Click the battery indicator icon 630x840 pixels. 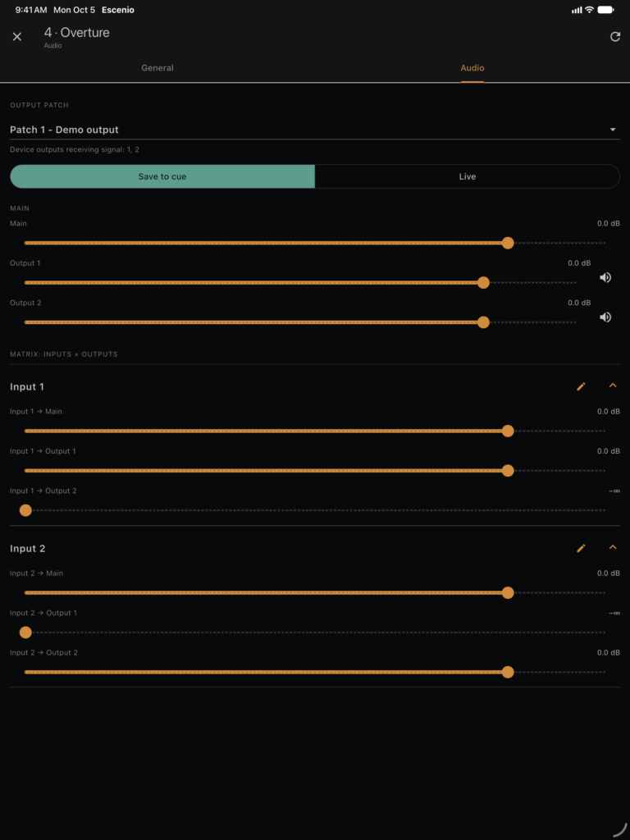pos(606,10)
